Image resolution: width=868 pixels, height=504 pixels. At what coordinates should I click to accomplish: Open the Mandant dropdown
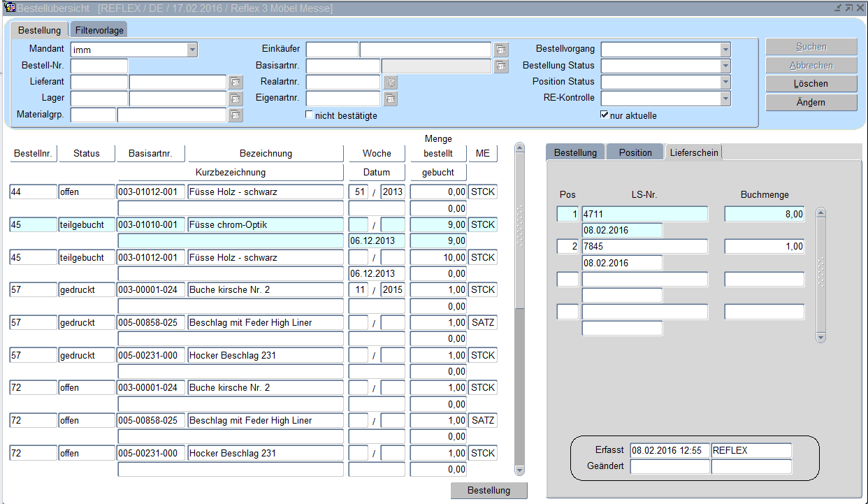[191, 50]
